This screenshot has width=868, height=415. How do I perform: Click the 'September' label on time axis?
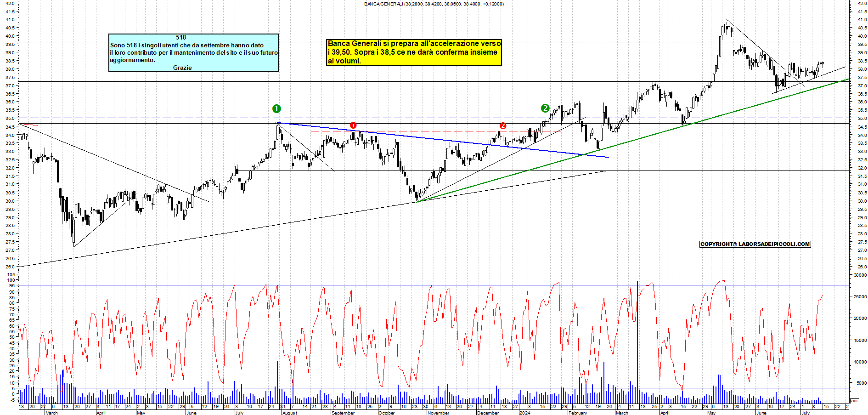point(343,413)
